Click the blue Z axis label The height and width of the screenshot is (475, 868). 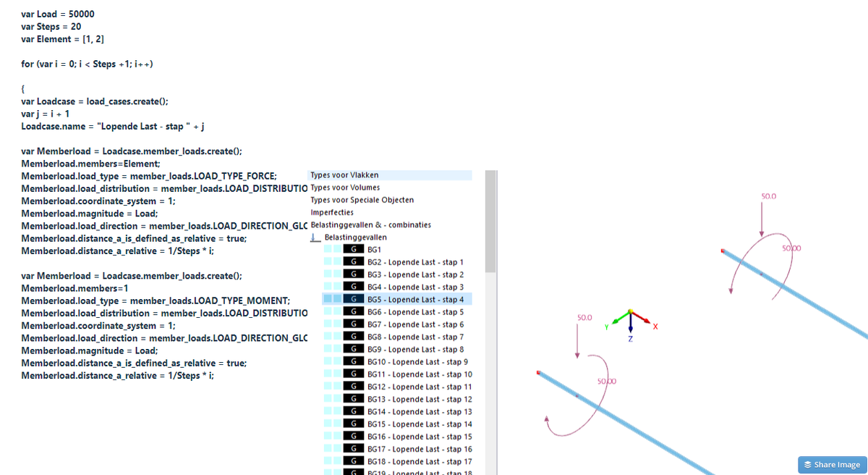coord(631,340)
